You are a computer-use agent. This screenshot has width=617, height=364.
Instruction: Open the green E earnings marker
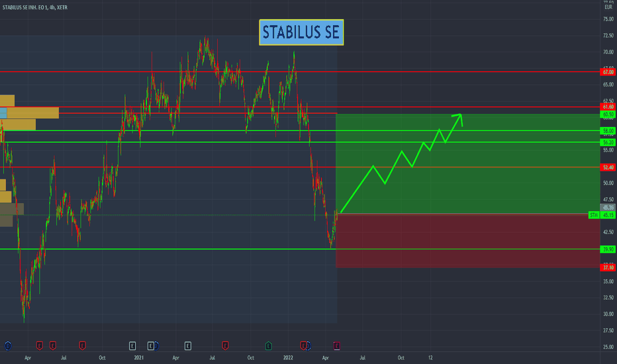point(268,346)
